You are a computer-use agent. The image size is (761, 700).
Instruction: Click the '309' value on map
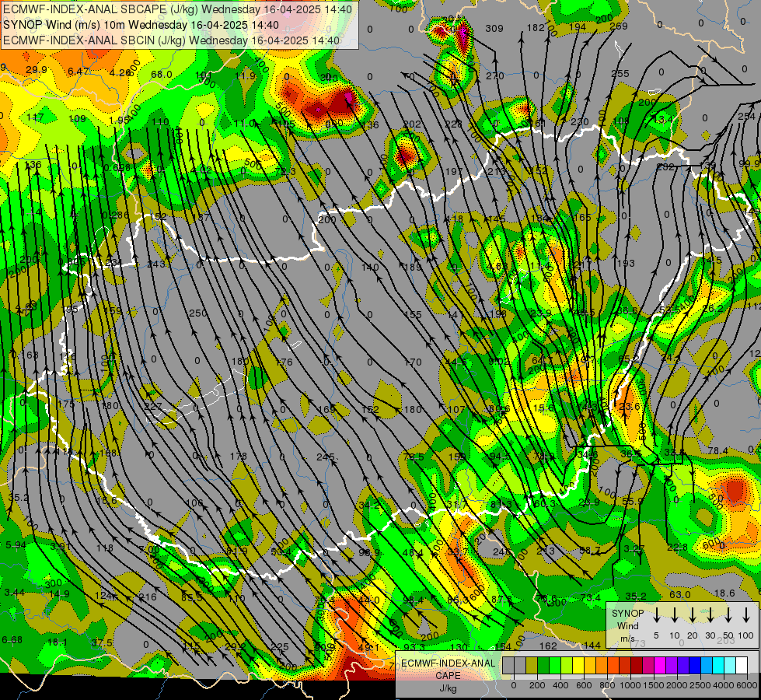tap(494, 29)
